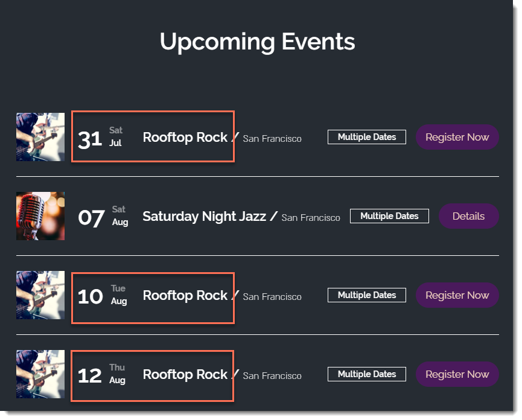Open Details for Saturday Night Jazz
The width and height of the screenshot is (522, 420).
click(468, 216)
